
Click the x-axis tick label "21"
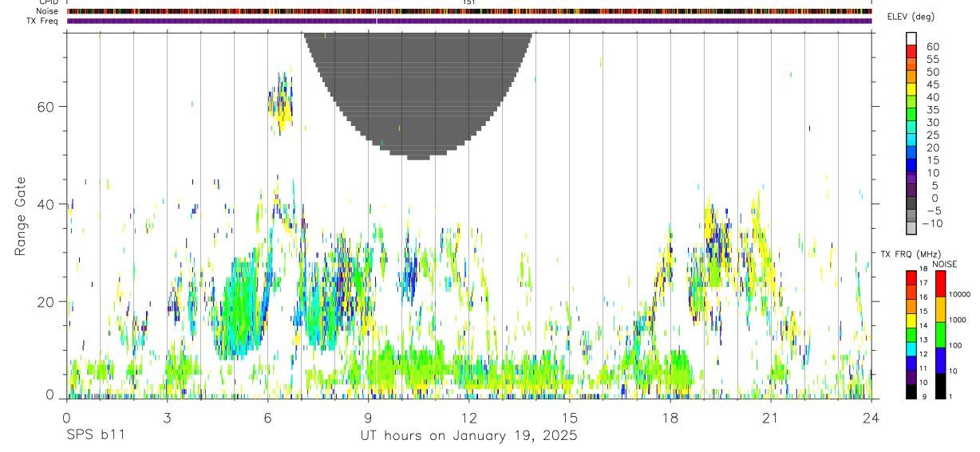click(x=770, y=417)
